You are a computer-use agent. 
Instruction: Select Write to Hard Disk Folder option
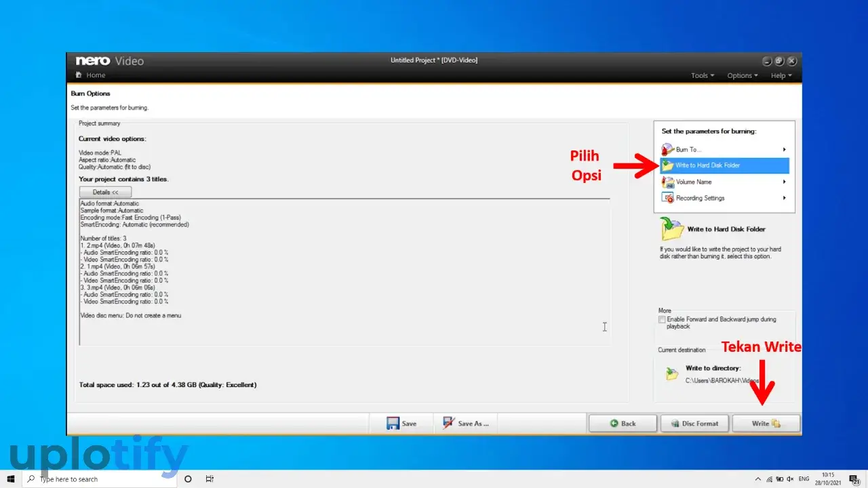pyautogui.click(x=724, y=165)
